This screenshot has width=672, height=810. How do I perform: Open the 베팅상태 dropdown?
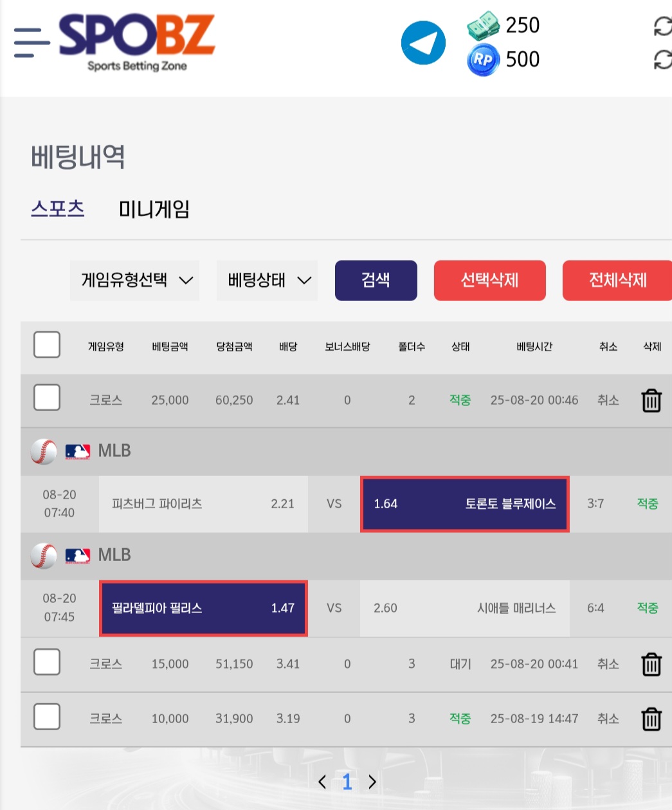268,281
